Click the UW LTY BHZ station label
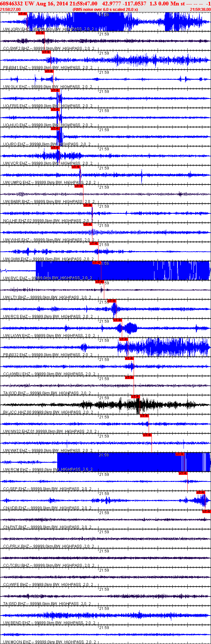Viewport: 211px width, 644px height. [47, 297]
